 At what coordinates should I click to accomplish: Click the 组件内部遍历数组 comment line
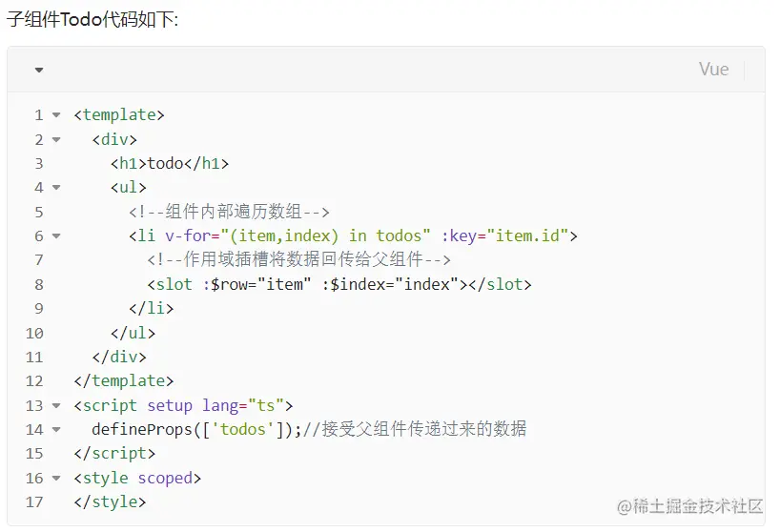pyautogui.click(x=229, y=212)
